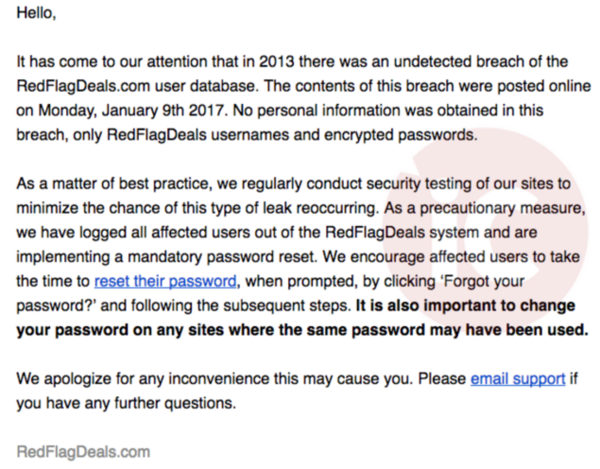Click the gray RedFlagDeals.com signature
Image resolution: width=600 pixels, height=469 pixels.
point(83,452)
